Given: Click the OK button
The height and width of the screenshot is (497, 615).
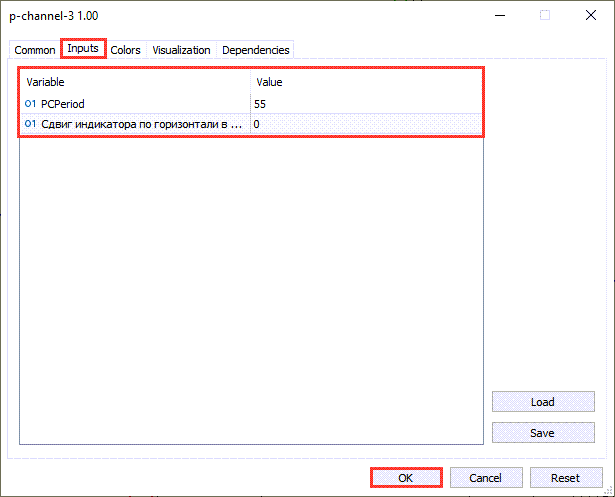Looking at the screenshot, I should (406, 478).
